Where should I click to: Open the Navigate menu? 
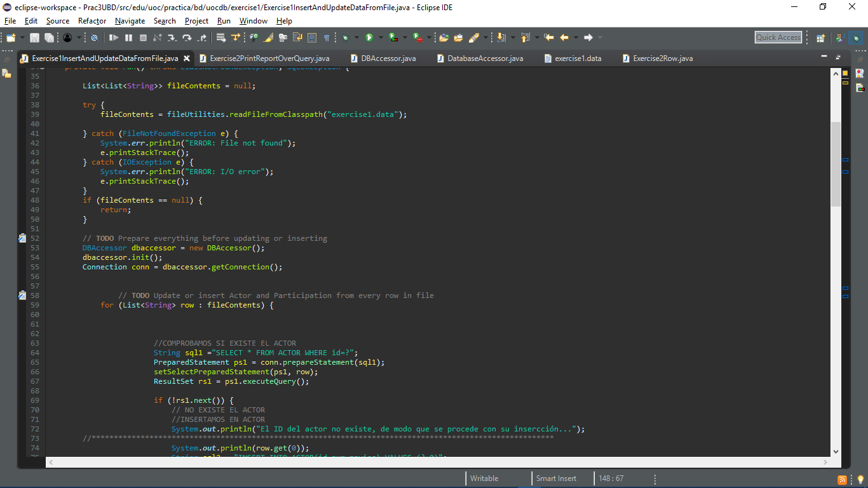[x=130, y=21]
